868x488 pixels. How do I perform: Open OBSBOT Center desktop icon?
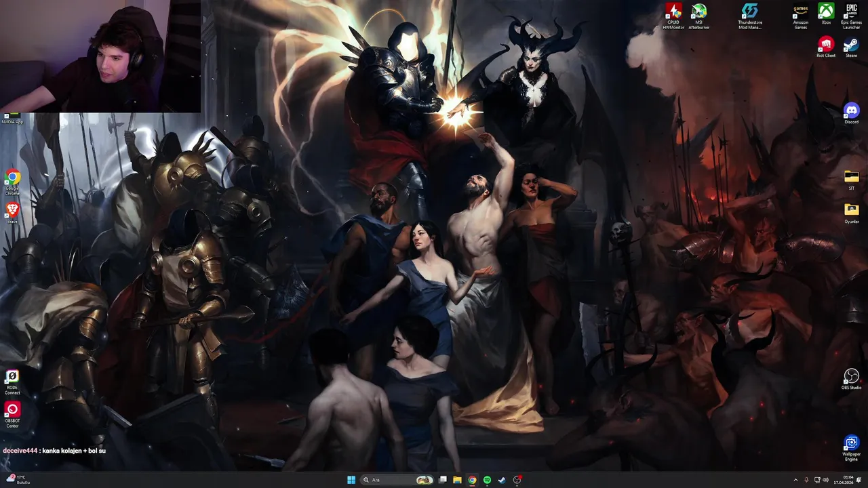click(x=12, y=415)
